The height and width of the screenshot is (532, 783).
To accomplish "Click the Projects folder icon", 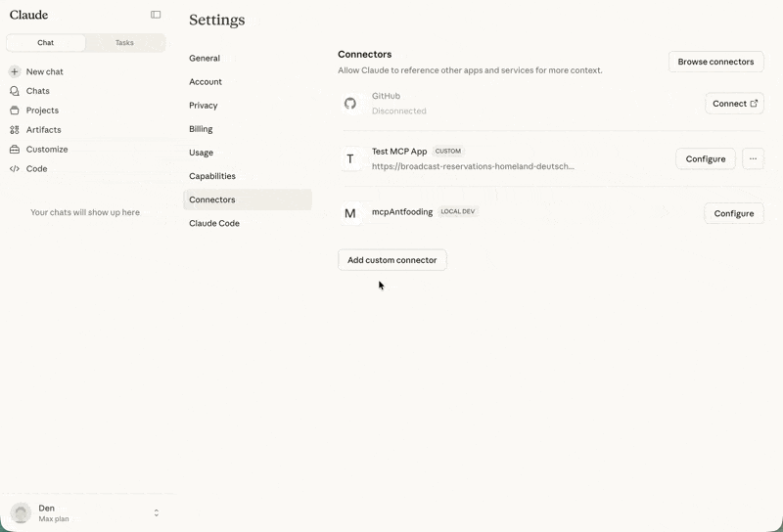I will tap(15, 111).
